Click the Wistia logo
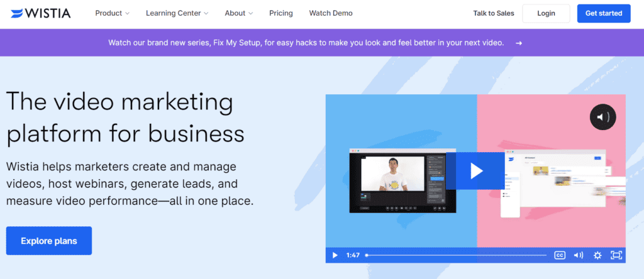The height and width of the screenshot is (279, 644). pyautogui.click(x=41, y=13)
